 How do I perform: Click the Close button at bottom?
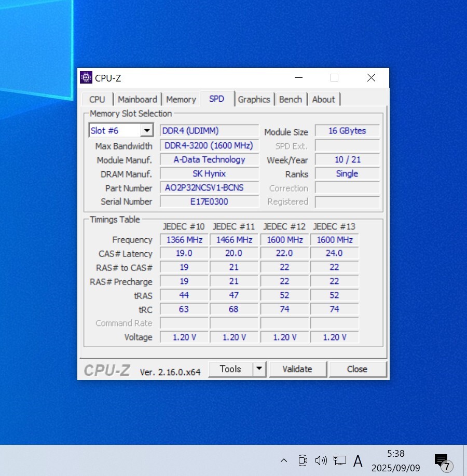point(357,369)
